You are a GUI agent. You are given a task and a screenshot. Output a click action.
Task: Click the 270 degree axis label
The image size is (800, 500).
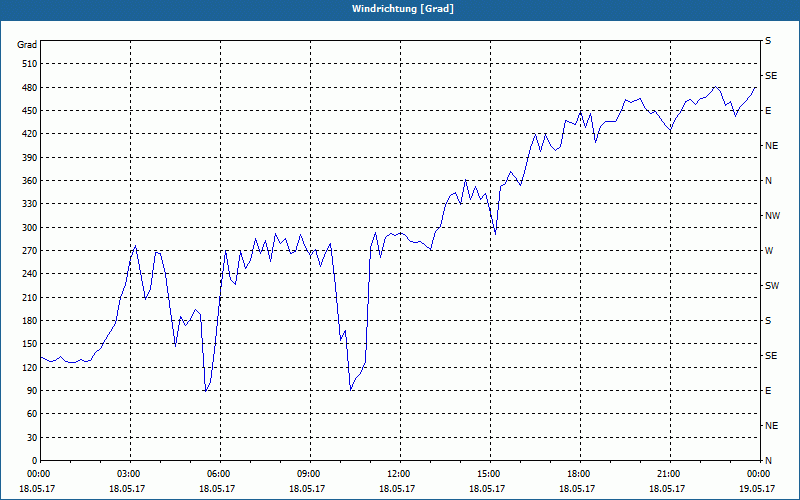(30, 251)
